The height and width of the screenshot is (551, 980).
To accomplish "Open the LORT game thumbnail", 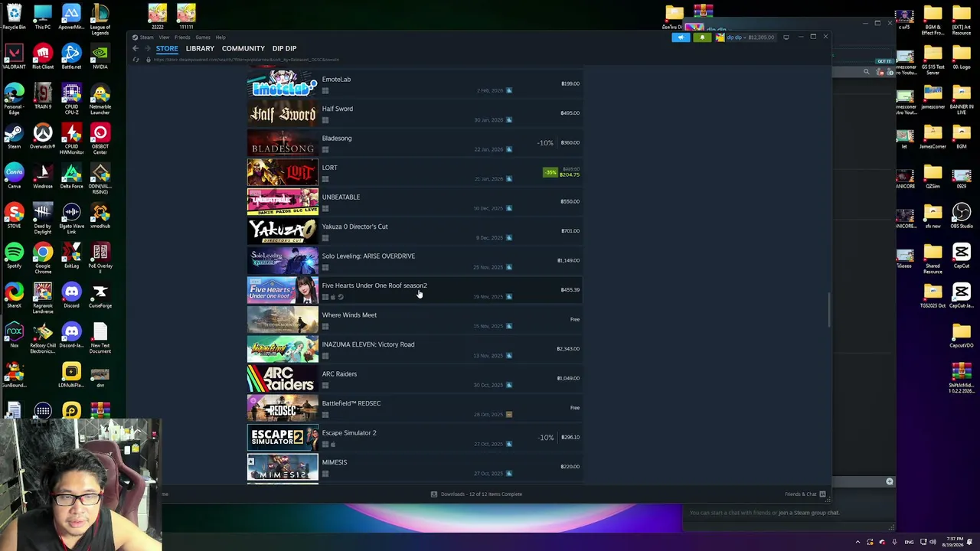I will pos(283,172).
